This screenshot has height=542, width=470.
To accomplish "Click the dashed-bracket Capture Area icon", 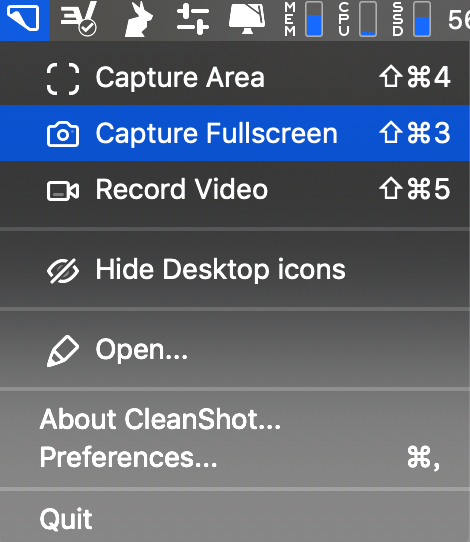I will [63, 79].
